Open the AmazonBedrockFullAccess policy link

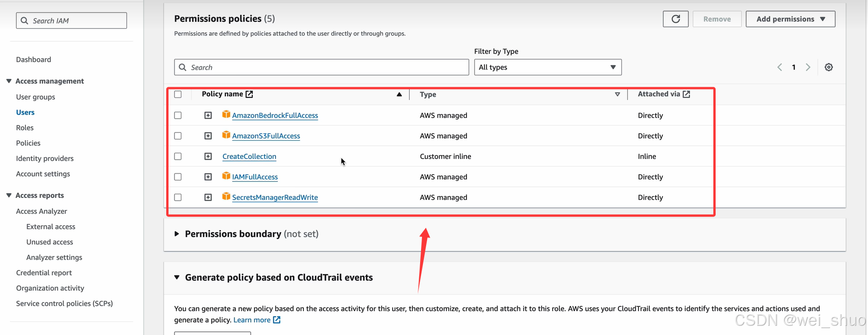tap(275, 115)
